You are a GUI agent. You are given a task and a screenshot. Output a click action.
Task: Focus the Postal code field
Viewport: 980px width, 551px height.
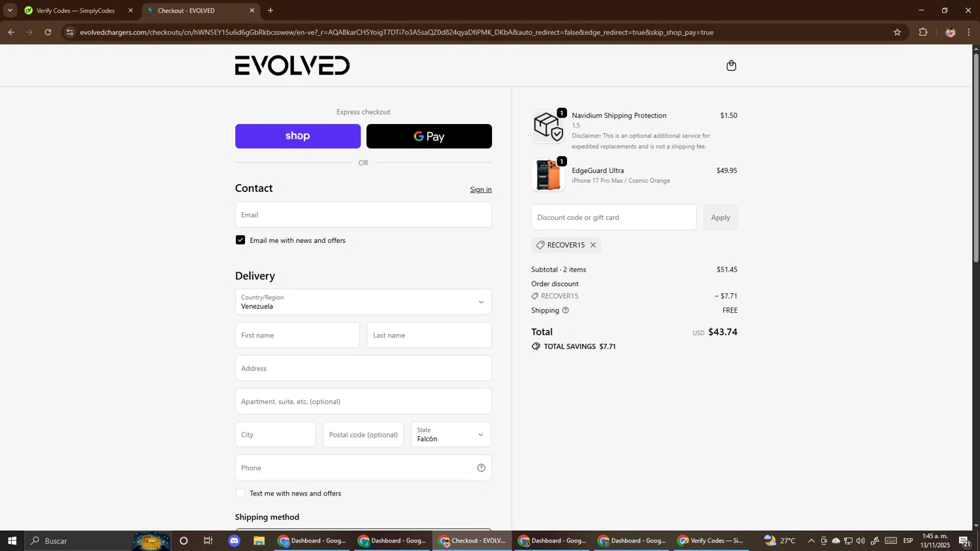point(363,435)
